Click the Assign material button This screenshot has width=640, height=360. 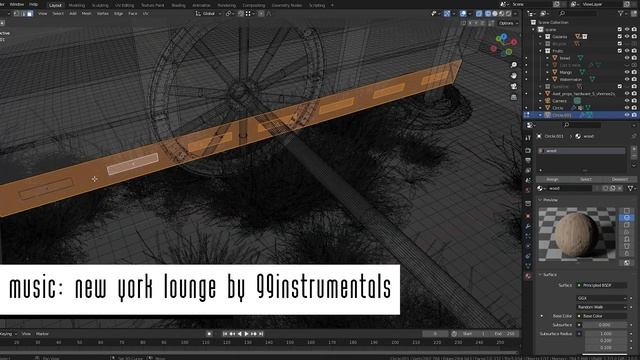coord(552,179)
